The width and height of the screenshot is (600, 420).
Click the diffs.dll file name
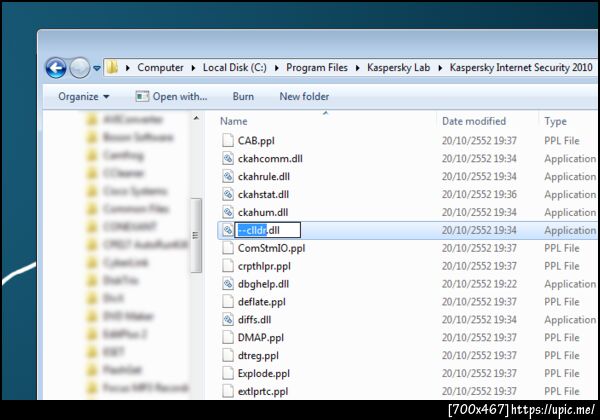pos(254,319)
